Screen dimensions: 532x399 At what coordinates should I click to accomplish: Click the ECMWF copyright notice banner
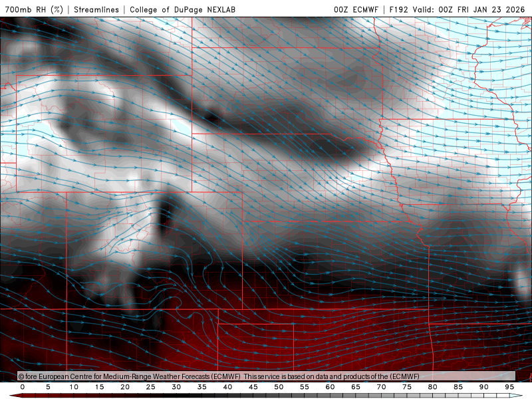267,376
